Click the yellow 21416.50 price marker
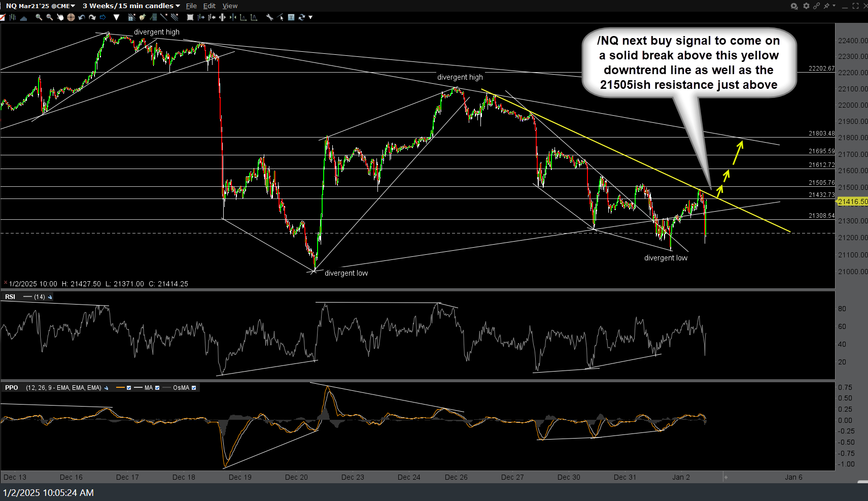Viewport: 868px width, 501px height. [x=852, y=202]
